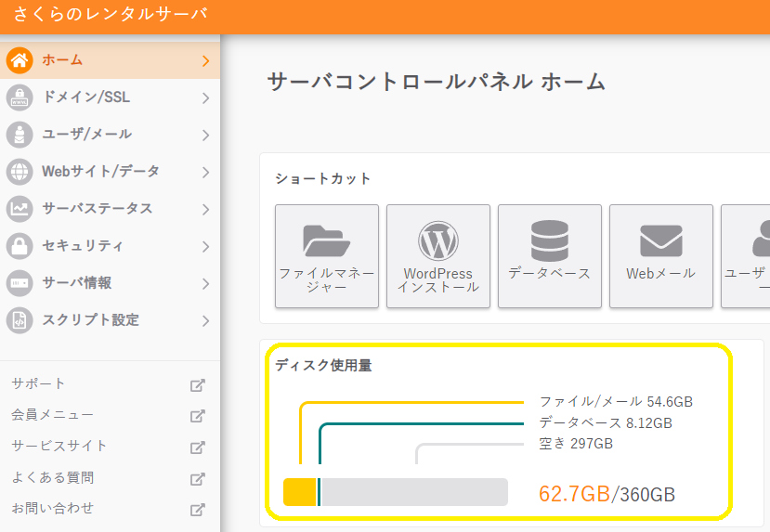
Task: Click external link icon beside サービスサイト
Action: tap(198, 448)
